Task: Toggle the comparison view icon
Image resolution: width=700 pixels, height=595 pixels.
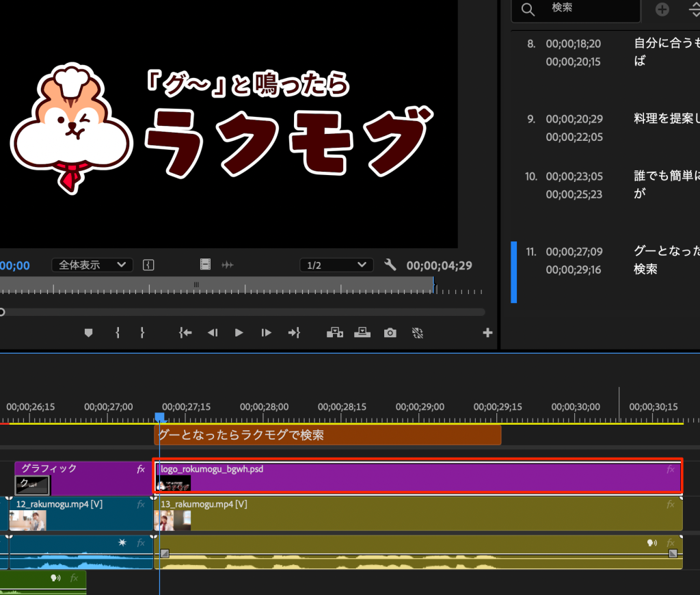Action: point(418,333)
